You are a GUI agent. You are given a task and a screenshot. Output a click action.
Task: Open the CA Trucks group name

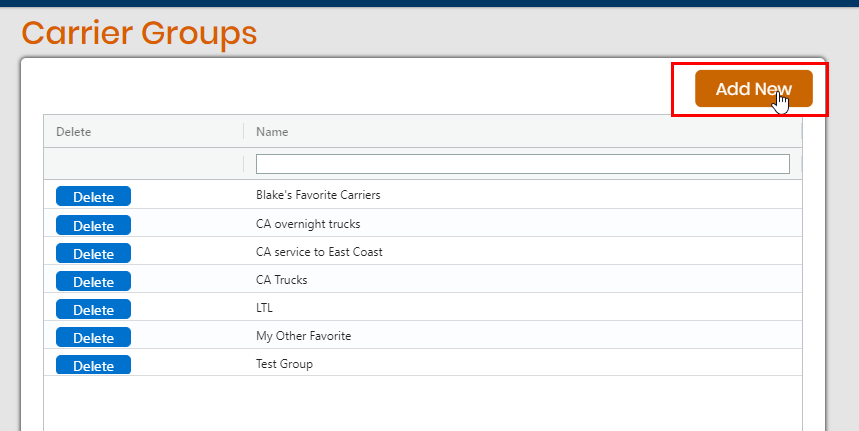[x=282, y=280]
